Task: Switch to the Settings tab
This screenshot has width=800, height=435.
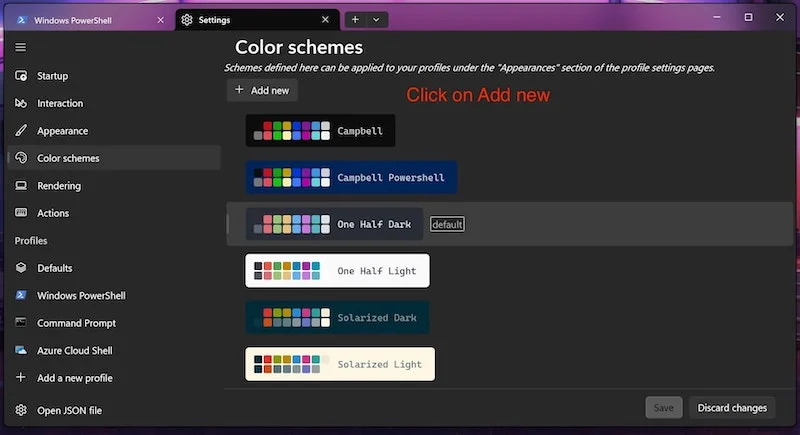Action: click(258, 19)
